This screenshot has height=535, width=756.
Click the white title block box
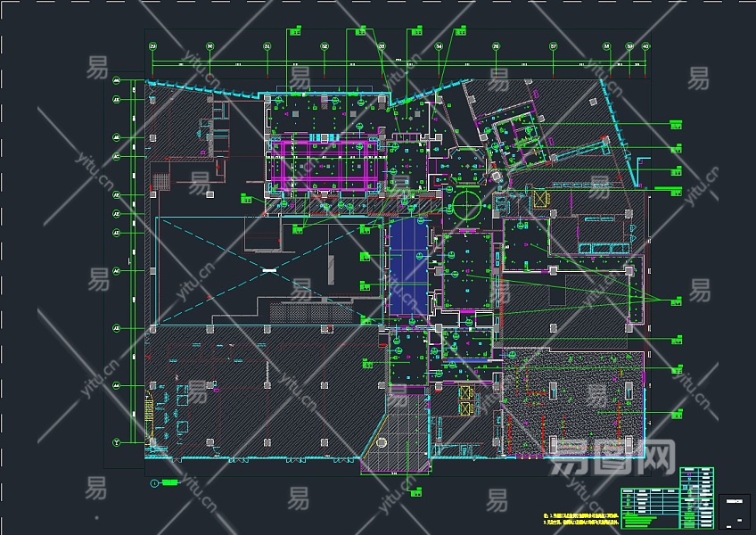(735, 511)
